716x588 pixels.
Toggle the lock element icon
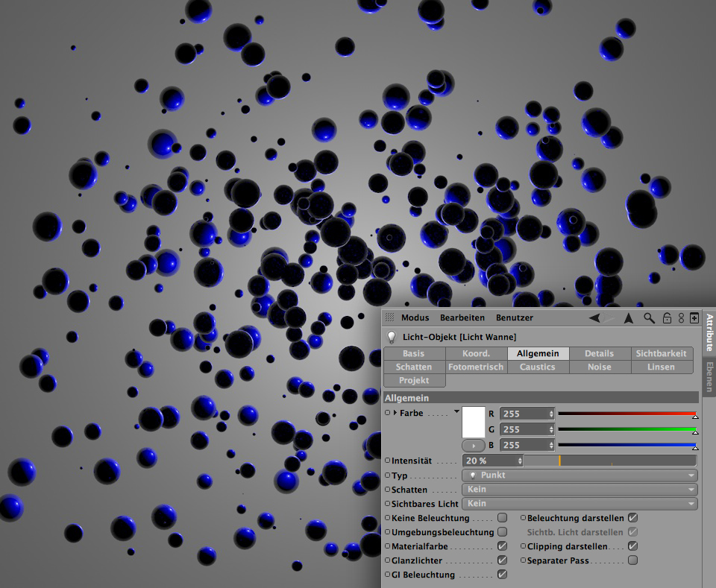(x=667, y=318)
